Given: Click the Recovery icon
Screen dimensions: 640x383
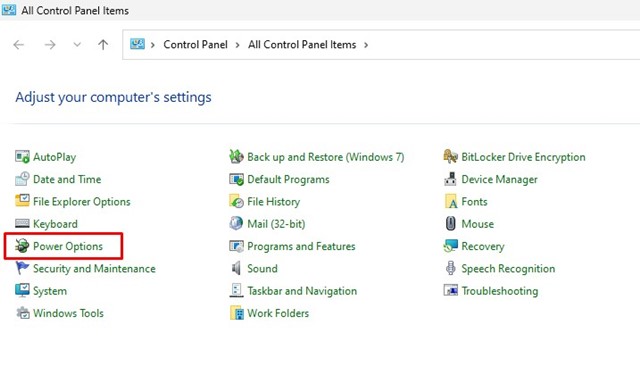Looking at the screenshot, I should tap(451, 246).
